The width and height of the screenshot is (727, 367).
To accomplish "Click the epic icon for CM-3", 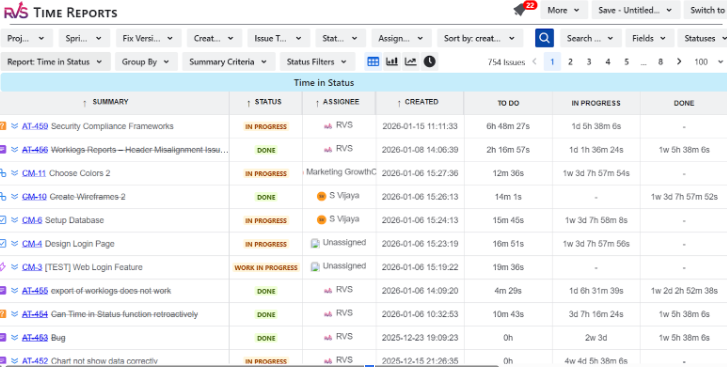I will point(3,267).
